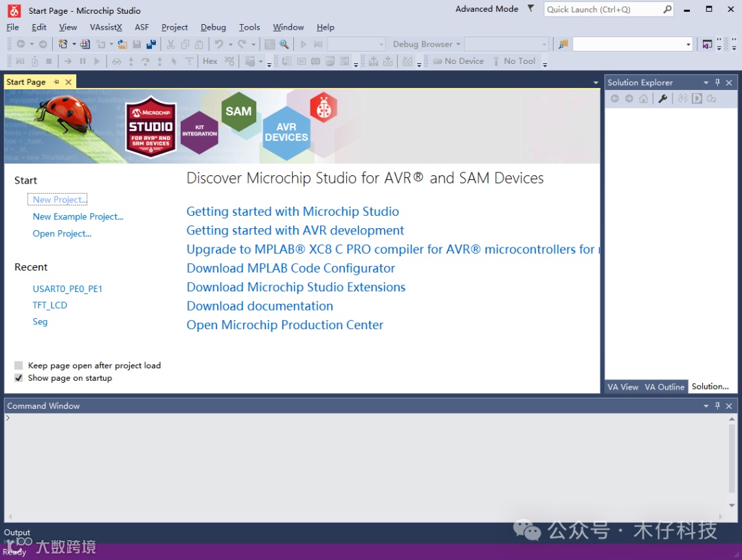
Task: Click the QuickWatch glasses icon
Action: tap(116, 61)
